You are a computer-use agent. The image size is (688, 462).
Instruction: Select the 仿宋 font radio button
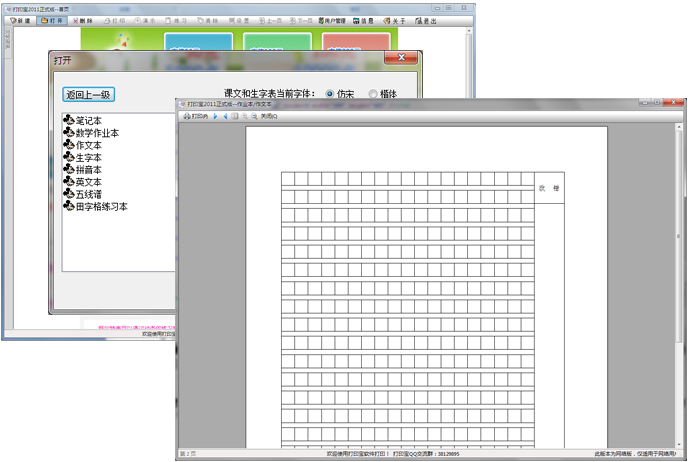[x=331, y=94]
